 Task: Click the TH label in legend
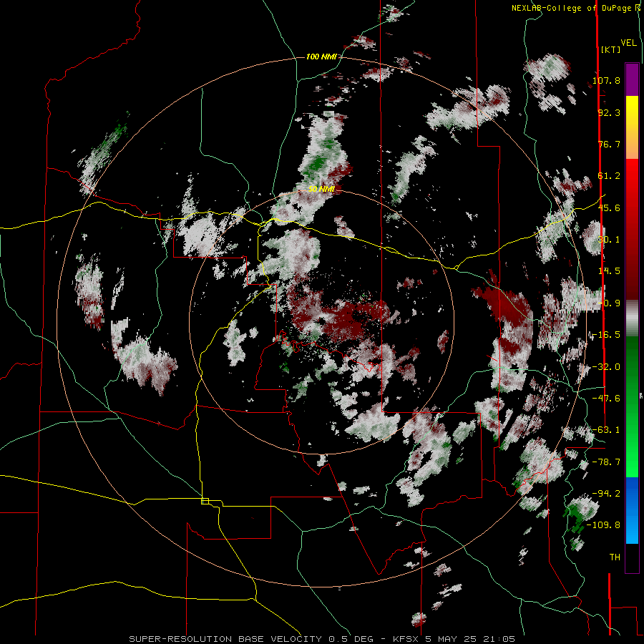click(x=615, y=557)
